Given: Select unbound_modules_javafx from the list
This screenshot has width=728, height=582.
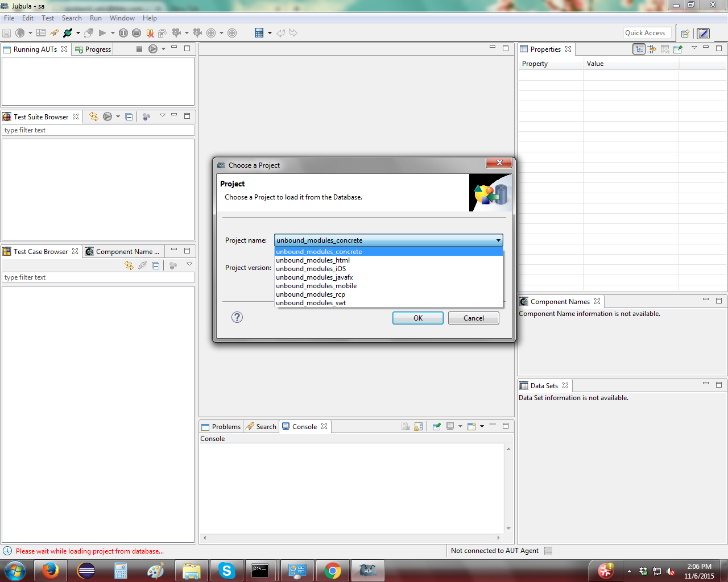Looking at the screenshot, I should pos(388,277).
